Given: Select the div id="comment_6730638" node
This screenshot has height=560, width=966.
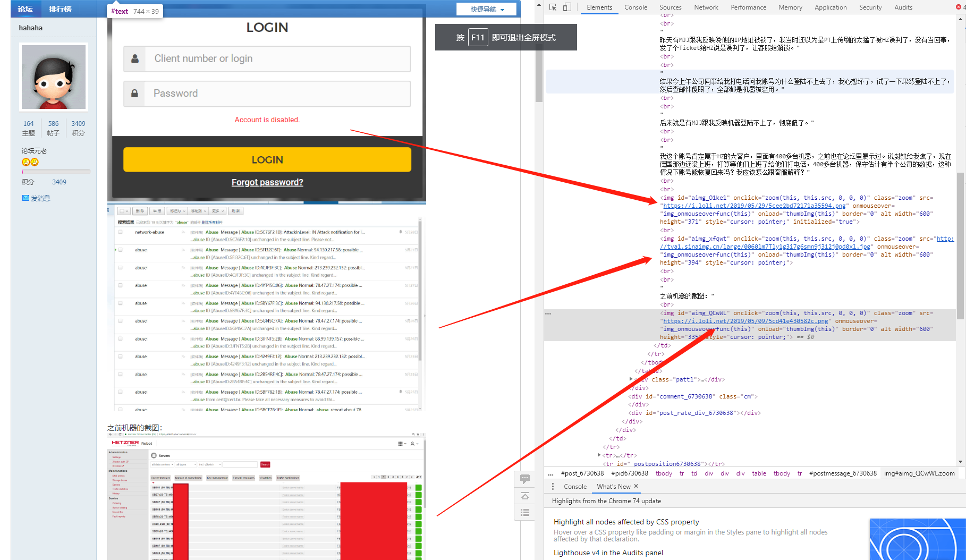Looking at the screenshot, I should (x=693, y=396).
